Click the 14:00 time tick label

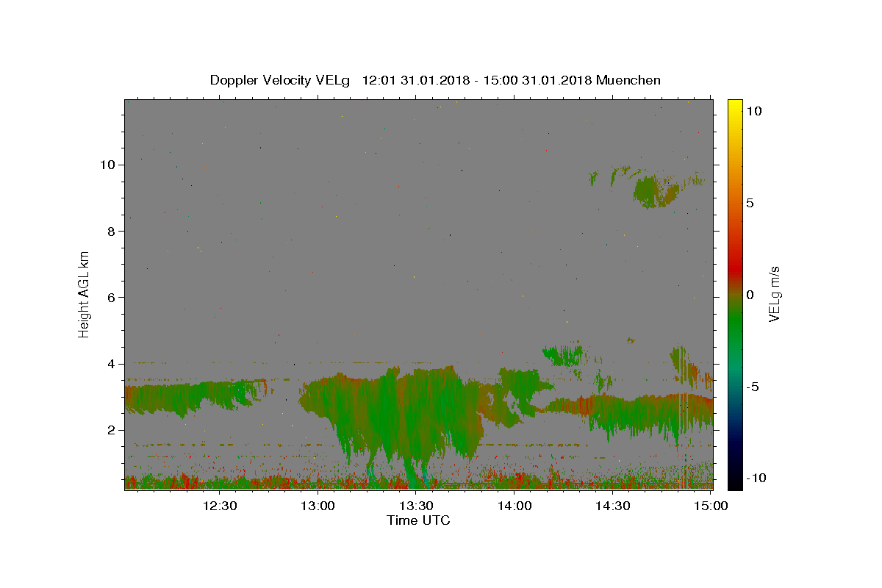tap(514, 506)
